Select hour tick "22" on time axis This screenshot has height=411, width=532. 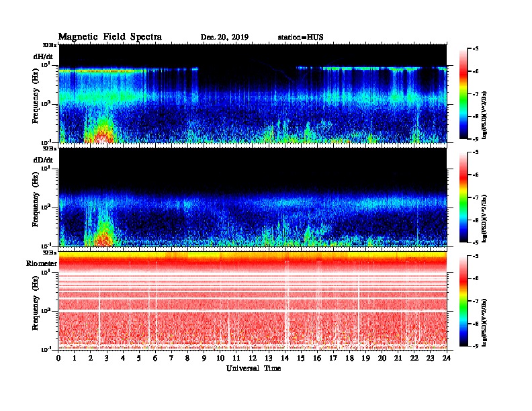[x=414, y=358]
